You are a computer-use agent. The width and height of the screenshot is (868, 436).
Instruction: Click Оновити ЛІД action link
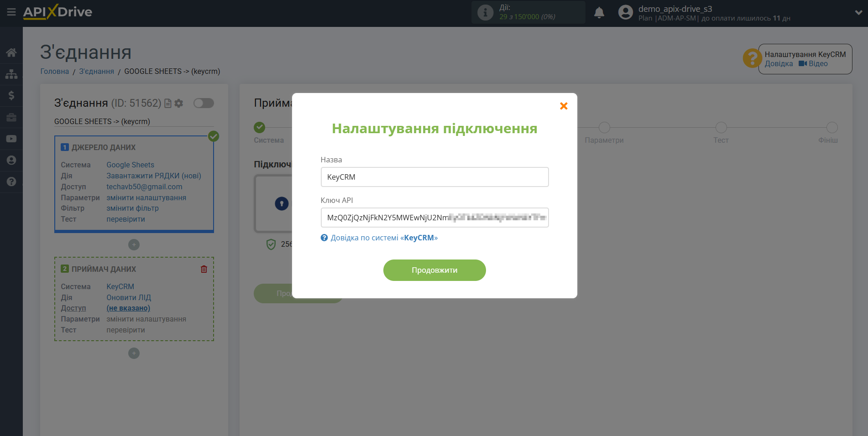pos(129,297)
